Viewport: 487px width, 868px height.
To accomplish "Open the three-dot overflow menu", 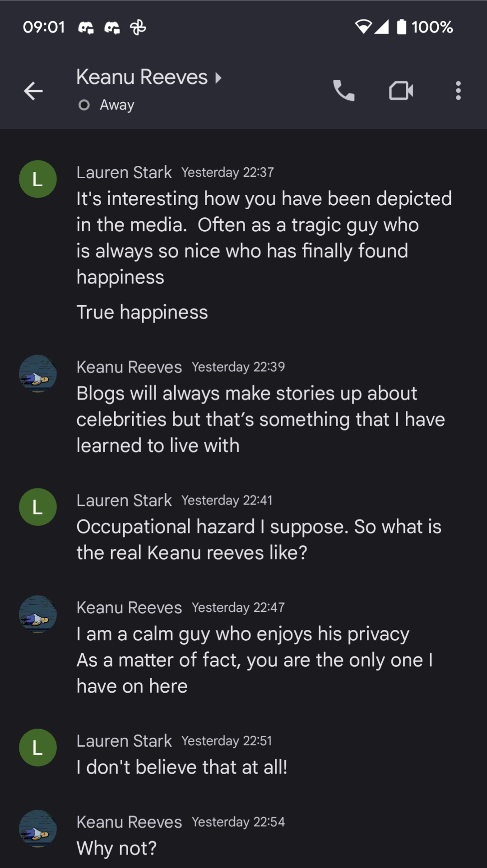I will click(458, 91).
